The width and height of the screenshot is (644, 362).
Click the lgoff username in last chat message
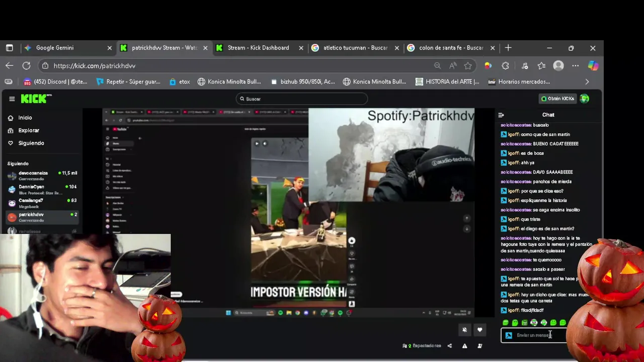(513, 310)
